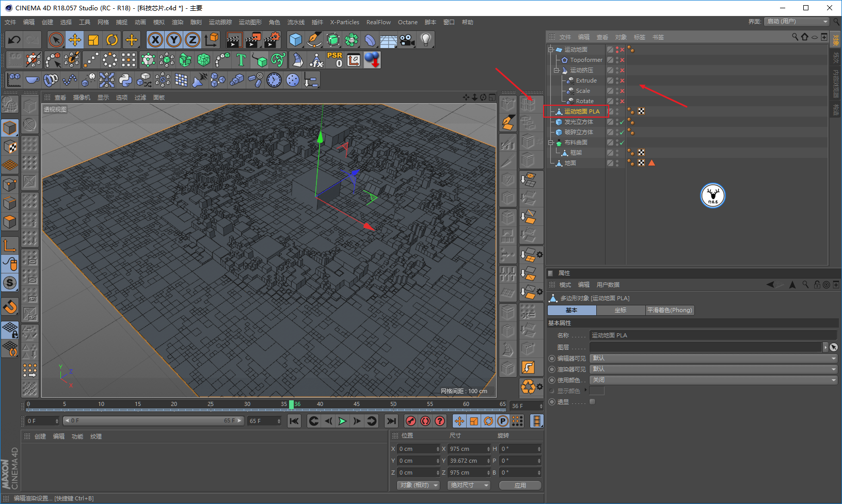Open the Python effector icon

click(125, 80)
